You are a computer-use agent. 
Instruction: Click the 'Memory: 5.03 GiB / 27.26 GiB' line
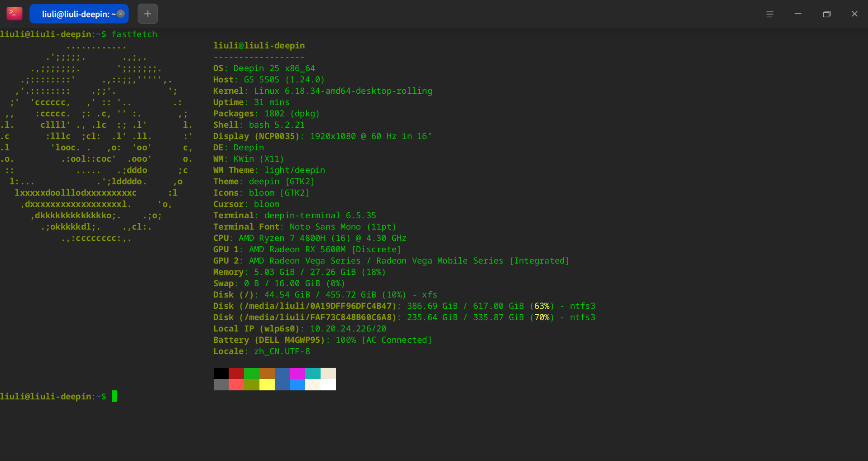[299, 272]
